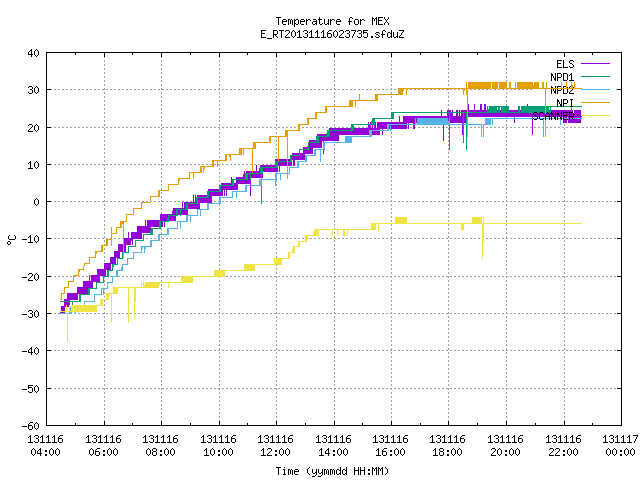This screenshot has width=640, height=480.
Task: Click the y-axis label 0
Action: pyautogui.click(x=37, y=202)
